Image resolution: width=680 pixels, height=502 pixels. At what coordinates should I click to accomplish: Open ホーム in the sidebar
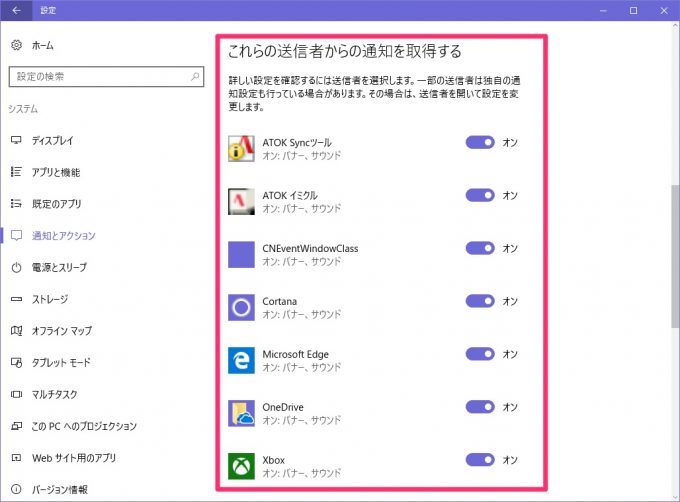[x=42, y=45]
